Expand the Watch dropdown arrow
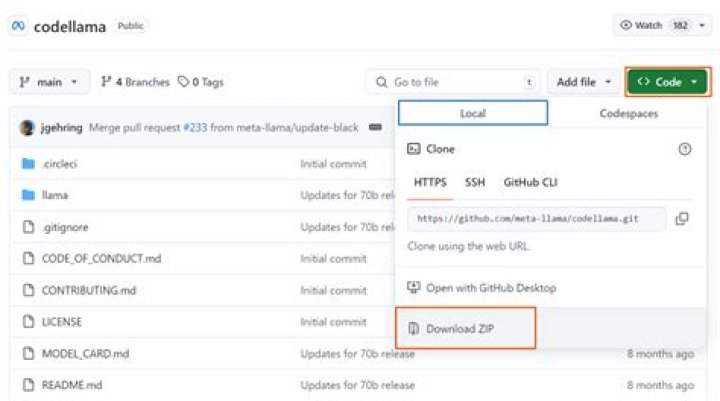Viewport: 720px width, 401px height. pyautogui.click(x=702, y=25)
